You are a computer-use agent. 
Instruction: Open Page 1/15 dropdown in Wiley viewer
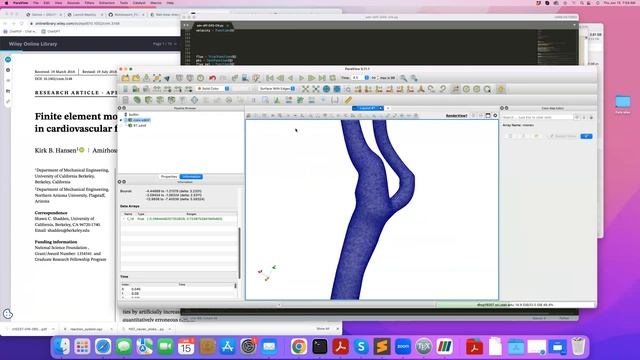(165, 44)
